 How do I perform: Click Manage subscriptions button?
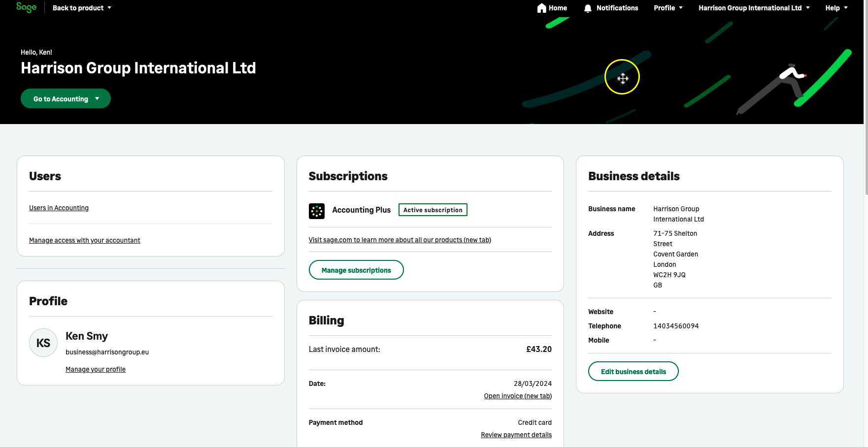coord(356,270)
